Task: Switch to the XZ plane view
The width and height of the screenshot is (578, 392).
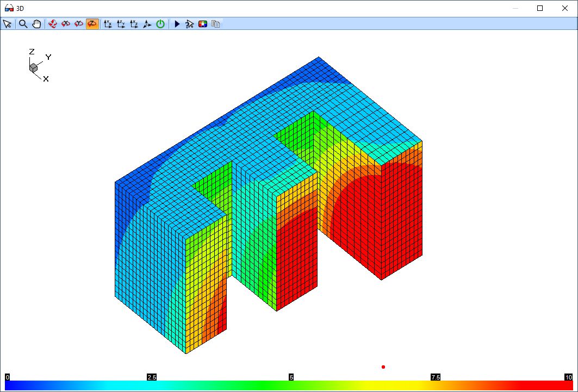Action: (134, 24)
